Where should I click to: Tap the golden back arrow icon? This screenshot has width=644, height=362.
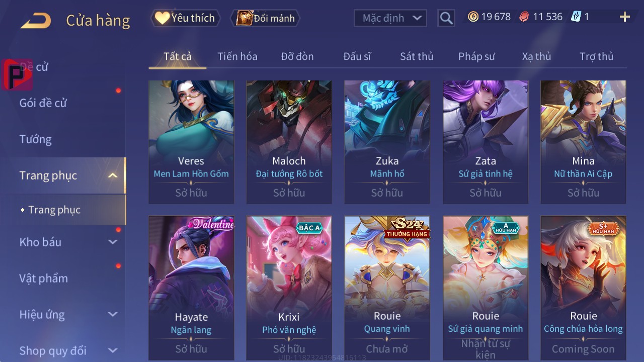point(36,21)
